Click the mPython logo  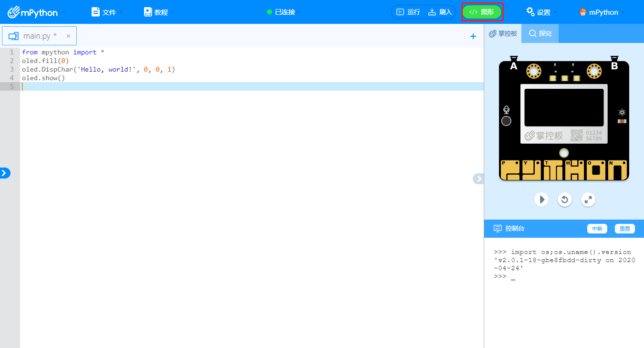point(32,12)
